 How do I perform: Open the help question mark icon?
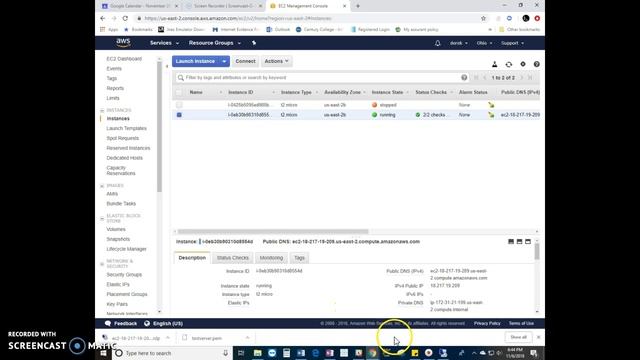click(x=537, y=64)
